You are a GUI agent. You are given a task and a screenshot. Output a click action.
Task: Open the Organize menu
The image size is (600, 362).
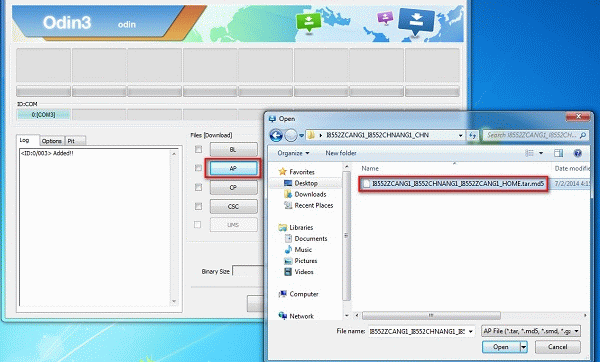293,153
